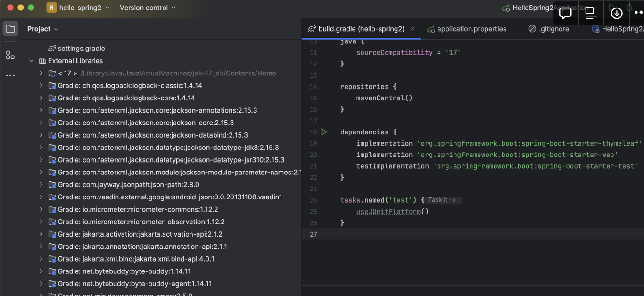This screenshot has width=644, height=296.
Task: Click library icon of logback-core:1.4.14
Action: pos(52,98)
